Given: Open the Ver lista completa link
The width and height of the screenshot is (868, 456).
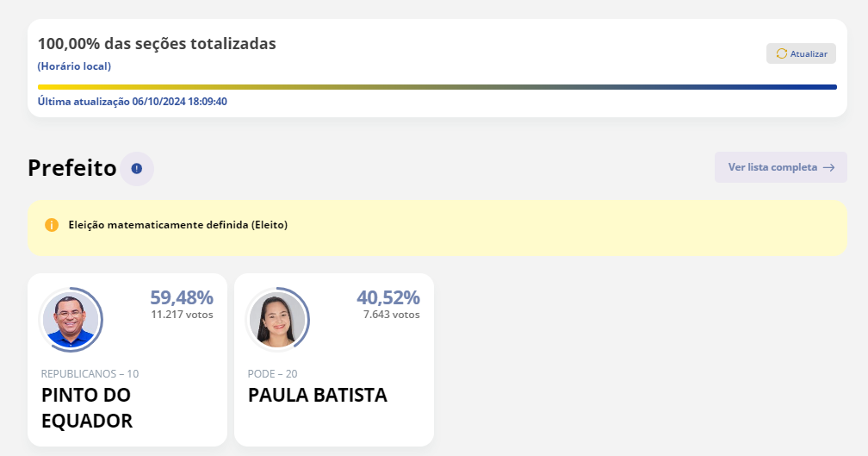Looking at the screenshot, I should [x=780, y=167].
